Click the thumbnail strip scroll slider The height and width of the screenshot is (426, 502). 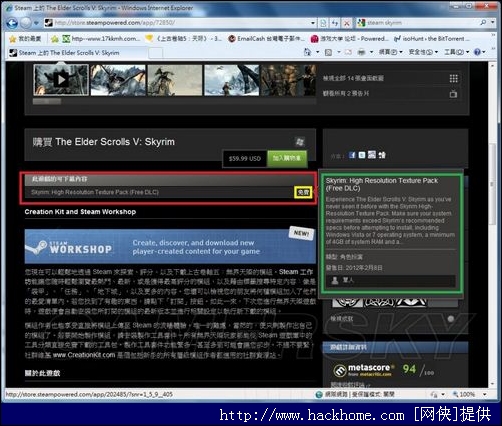[47, 101]
